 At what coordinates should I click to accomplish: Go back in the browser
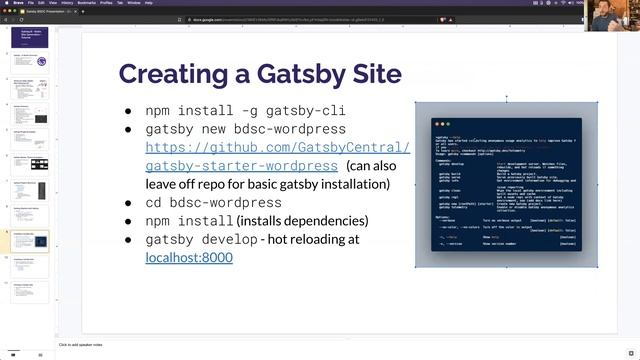pos(6,19)
